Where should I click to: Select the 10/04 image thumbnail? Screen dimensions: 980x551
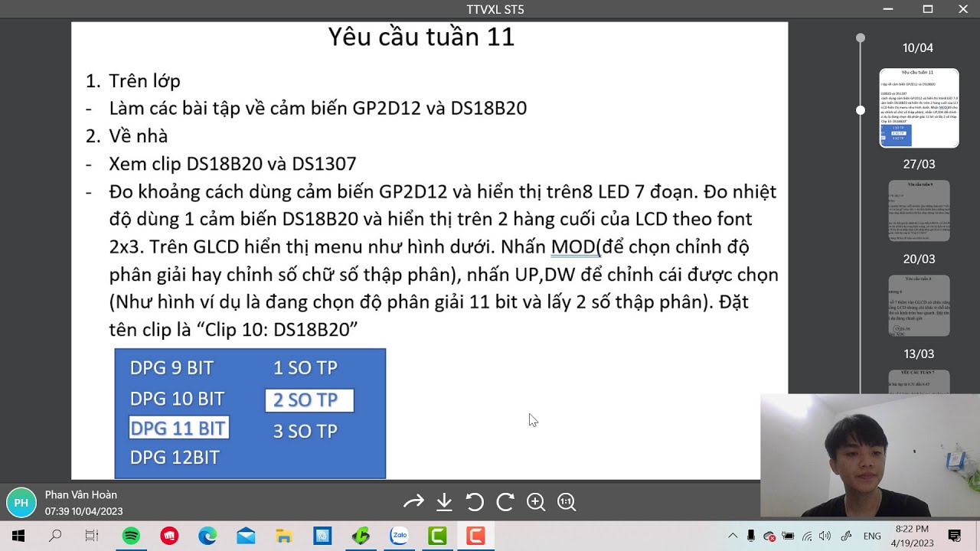919,108
